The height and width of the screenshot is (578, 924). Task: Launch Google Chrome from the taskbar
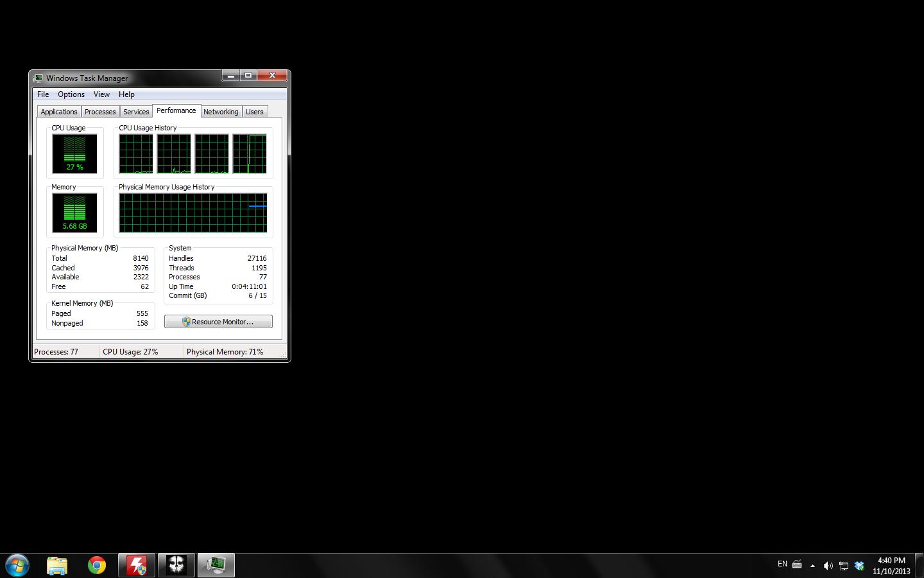tap(97, 565)
